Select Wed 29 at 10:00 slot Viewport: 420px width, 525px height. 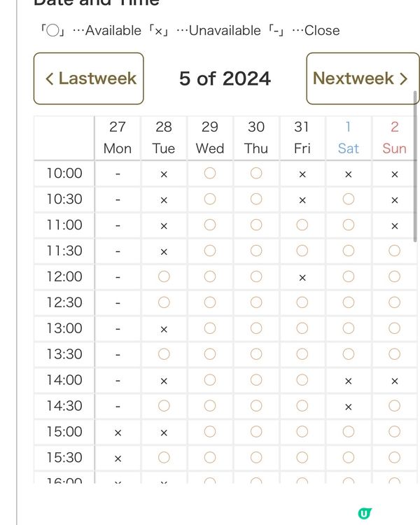[x=210, y=174]
